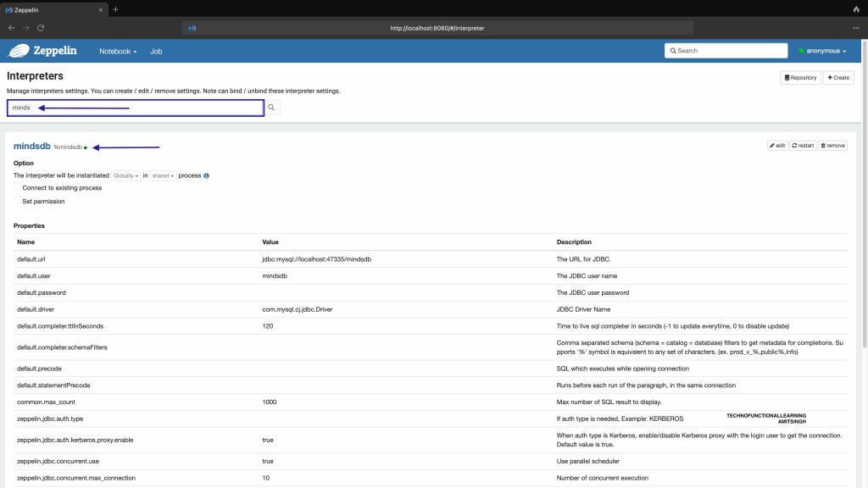Open a new browser tab with plus

(x=115, y=9)
